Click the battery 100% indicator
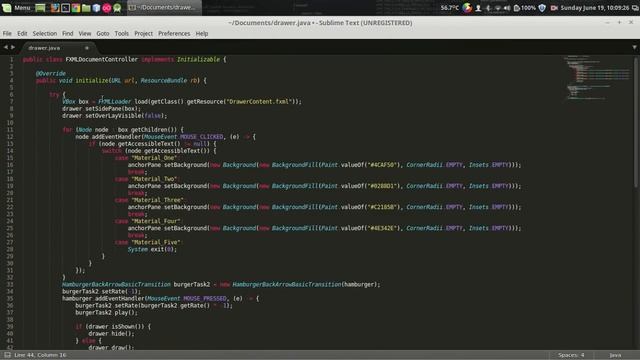The width and height of the screenshot is (640, 360). (x=524, y=8)
